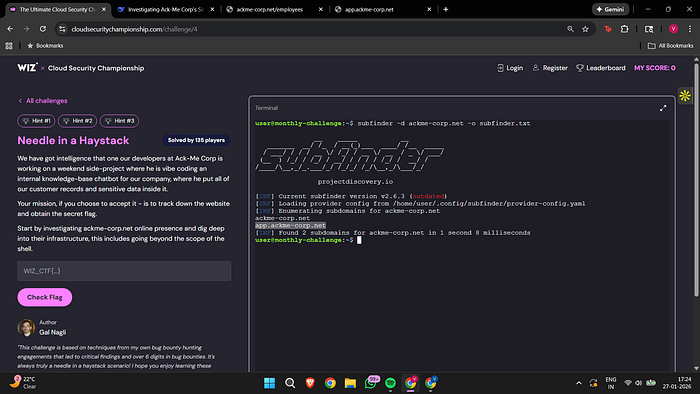
Task: Open site information icon in address bar
Action: coord(62,29)
